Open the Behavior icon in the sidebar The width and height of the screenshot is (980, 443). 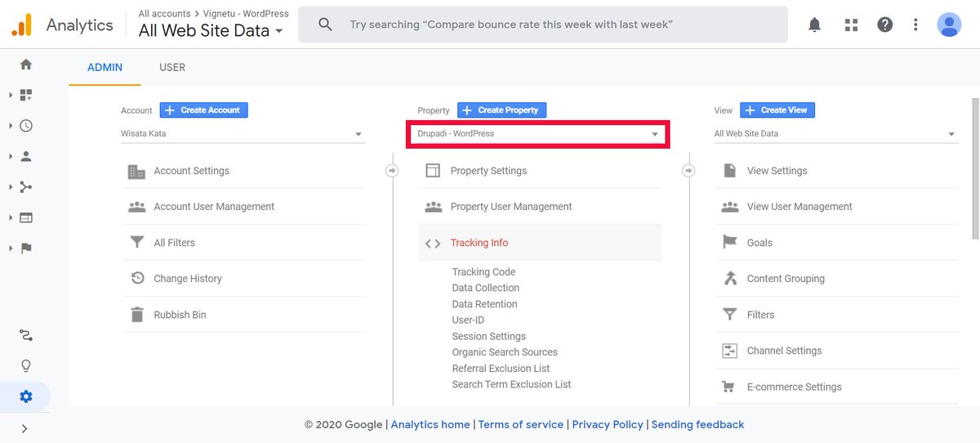(x=26, y=217)
